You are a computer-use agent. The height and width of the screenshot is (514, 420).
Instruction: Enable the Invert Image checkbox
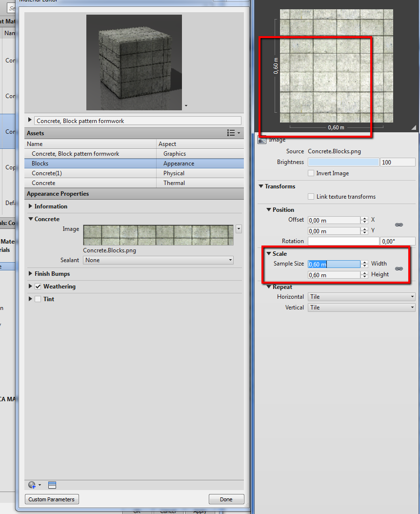(311, 173)
